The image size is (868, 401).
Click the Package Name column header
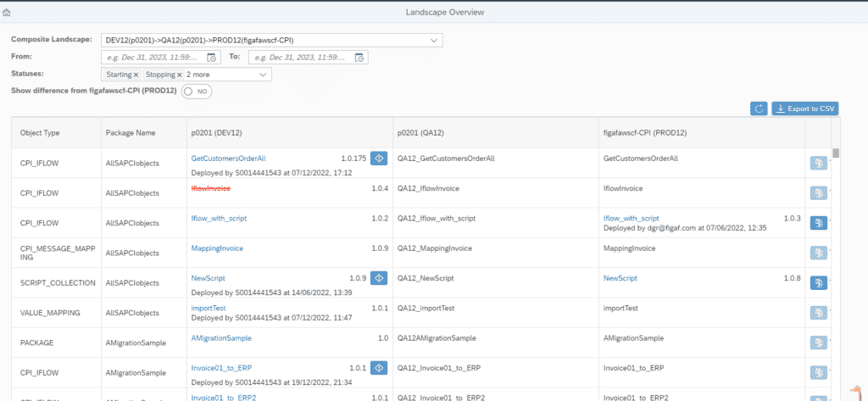coord(131,133)
